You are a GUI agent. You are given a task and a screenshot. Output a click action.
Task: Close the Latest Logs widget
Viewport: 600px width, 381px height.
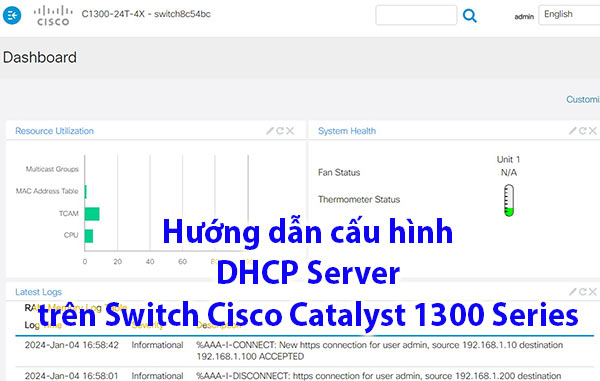[593, 292]
